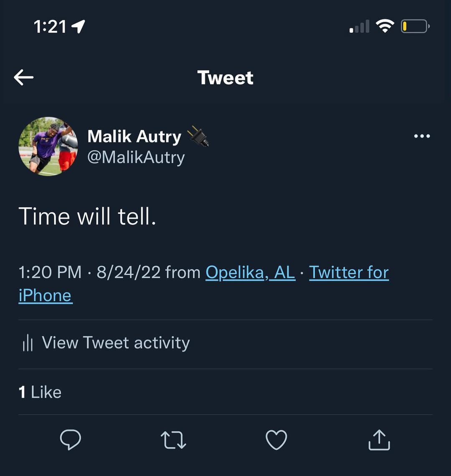The height and width of the screenshot is (476, 451).
Task: Tap the Malik Autry display name
Action: 134,136
